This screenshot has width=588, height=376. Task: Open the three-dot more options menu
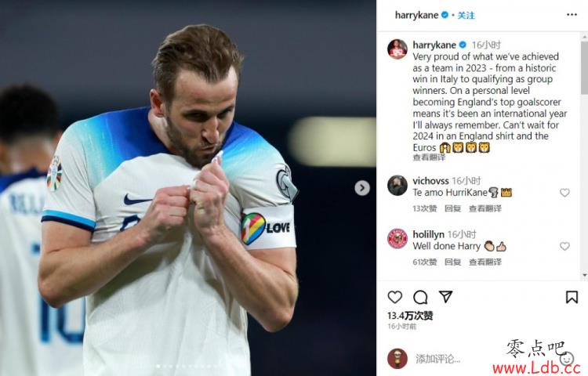572,15
